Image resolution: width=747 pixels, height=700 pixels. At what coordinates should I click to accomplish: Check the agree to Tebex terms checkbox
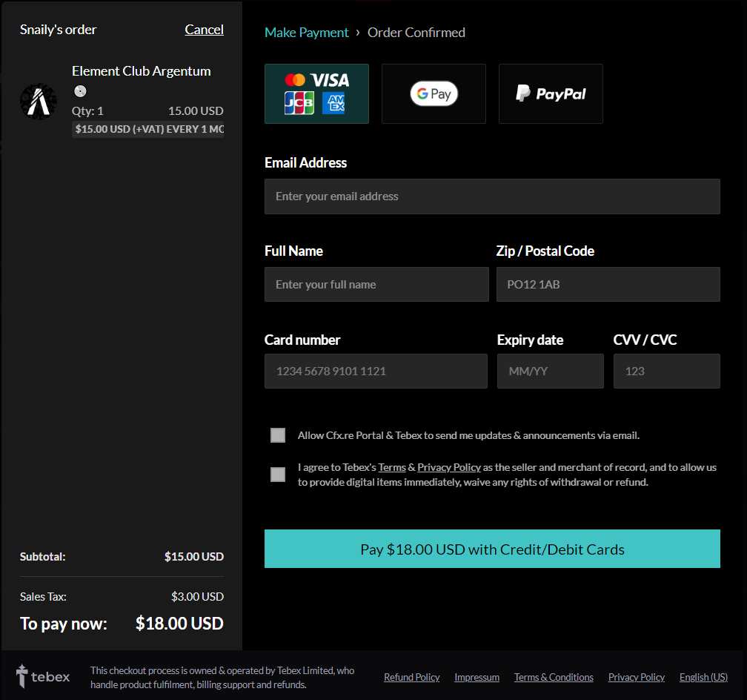coord(278,474)
